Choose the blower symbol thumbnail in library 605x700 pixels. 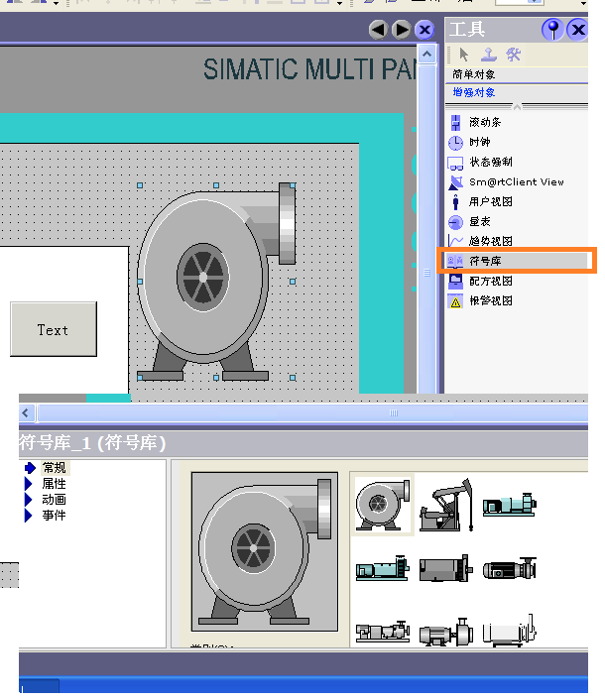383,505
